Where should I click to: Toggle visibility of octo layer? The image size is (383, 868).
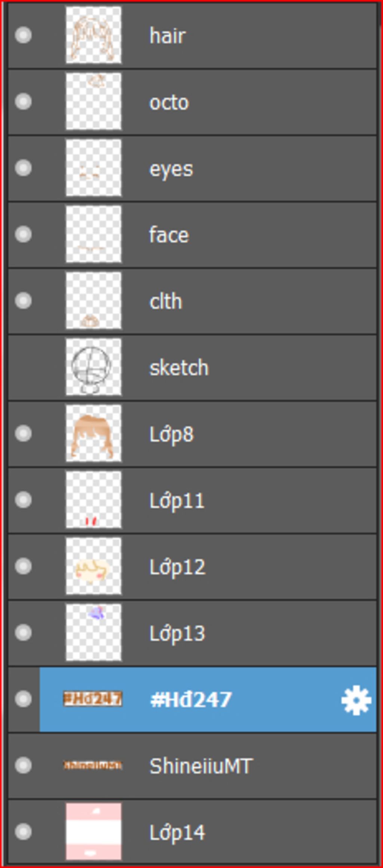23,101
